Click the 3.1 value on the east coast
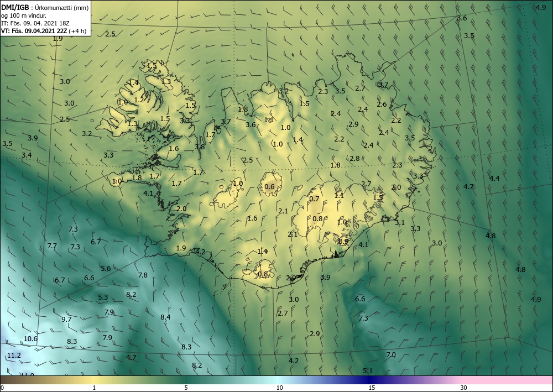Screen dimensions: 553x392 coord(400,223)
